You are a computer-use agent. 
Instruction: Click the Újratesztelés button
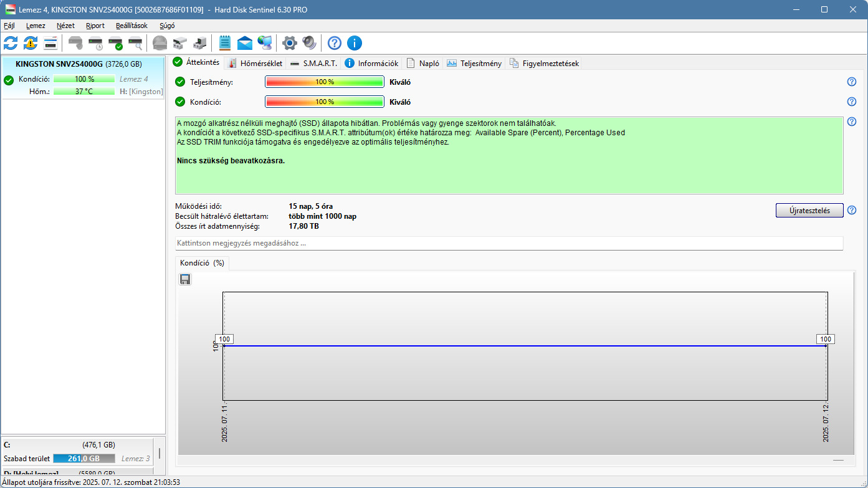(809, 210)
